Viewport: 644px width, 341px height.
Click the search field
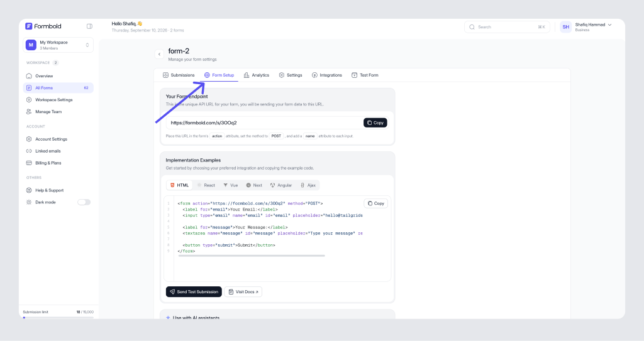[x=507, y=27]
